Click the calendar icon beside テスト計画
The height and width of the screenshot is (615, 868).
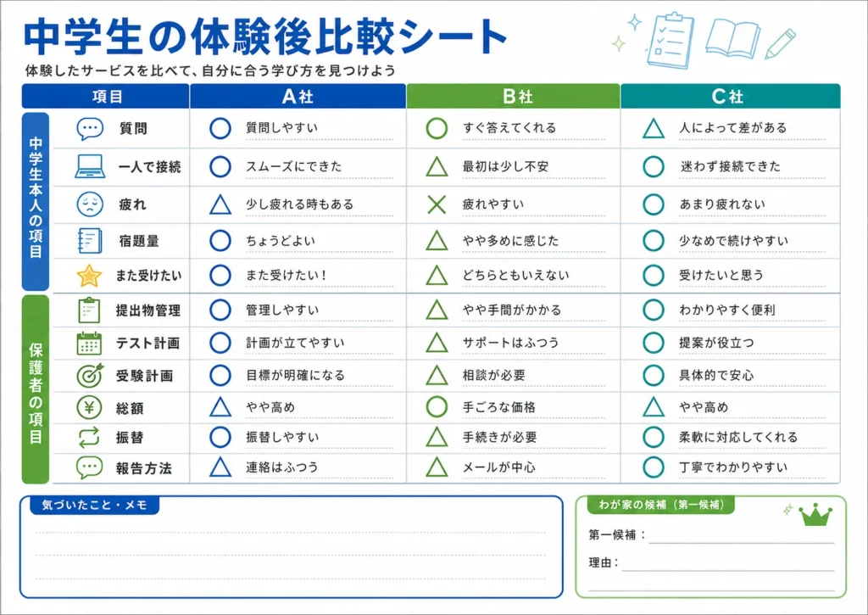pos(89,344)
